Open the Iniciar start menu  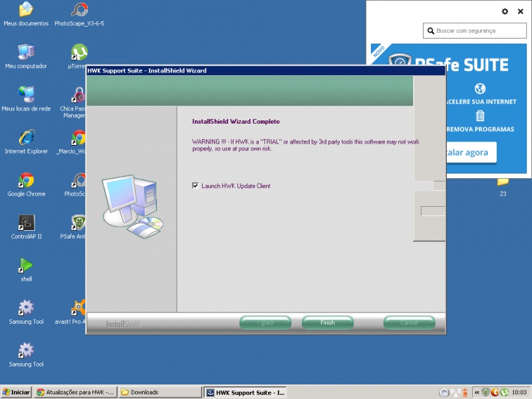pyautogui.click(x=16, y=392)
